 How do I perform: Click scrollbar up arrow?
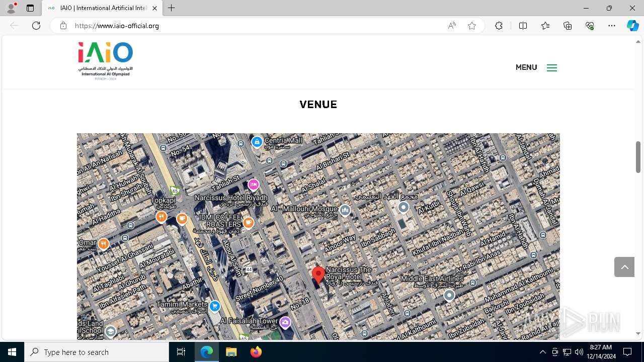point(638,41)
